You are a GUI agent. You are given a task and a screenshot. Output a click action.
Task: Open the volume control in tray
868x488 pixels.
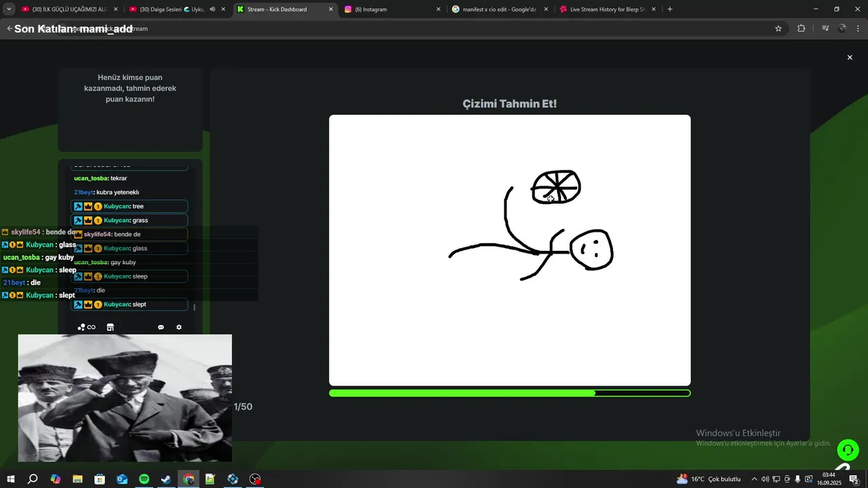click(x=765, y=479)
